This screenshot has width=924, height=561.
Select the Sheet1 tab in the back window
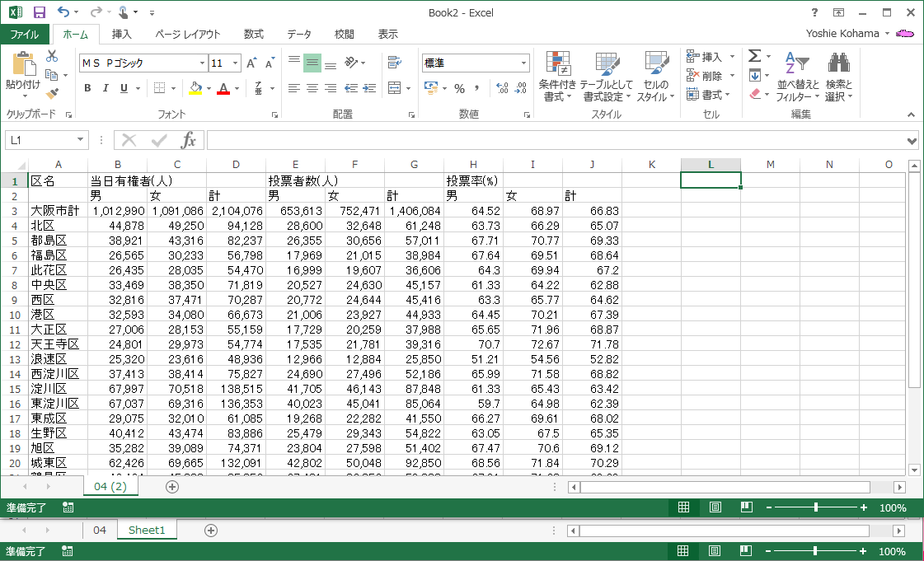[x=147, y=530]
